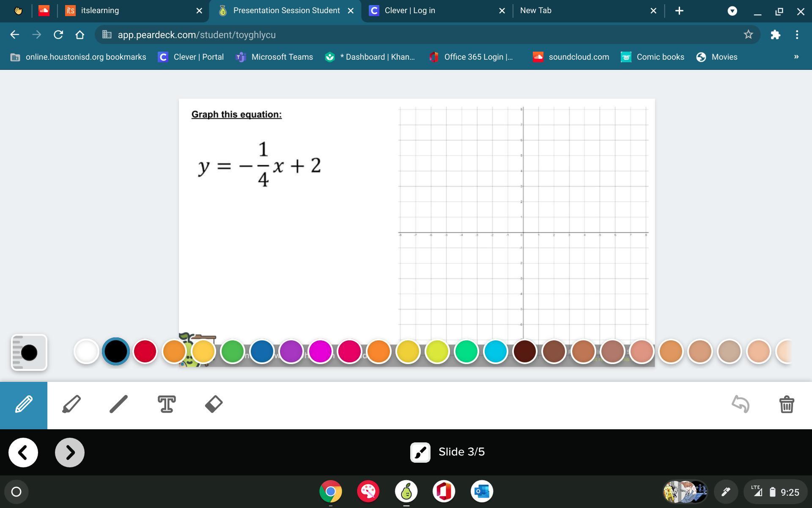This screenshot has width=812, height=508.
Task: Go to the next slide
Action: (x=70, y=453)
